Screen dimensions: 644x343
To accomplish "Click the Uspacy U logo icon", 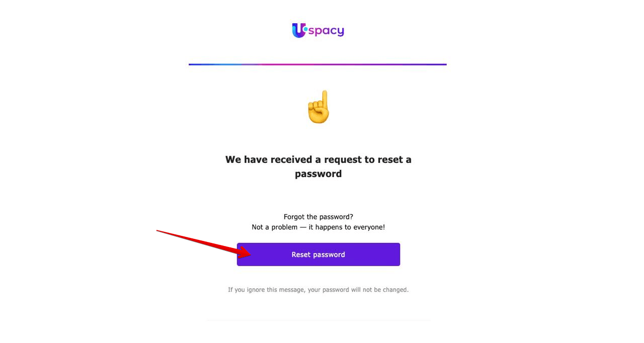I will pyautogui.click(x=299, y=31).
